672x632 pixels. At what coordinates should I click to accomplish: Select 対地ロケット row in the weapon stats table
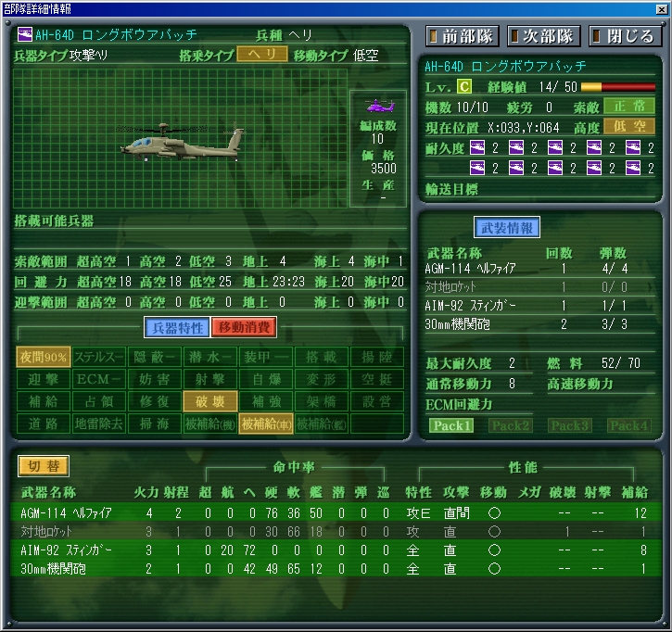click(x=336, y=531)
